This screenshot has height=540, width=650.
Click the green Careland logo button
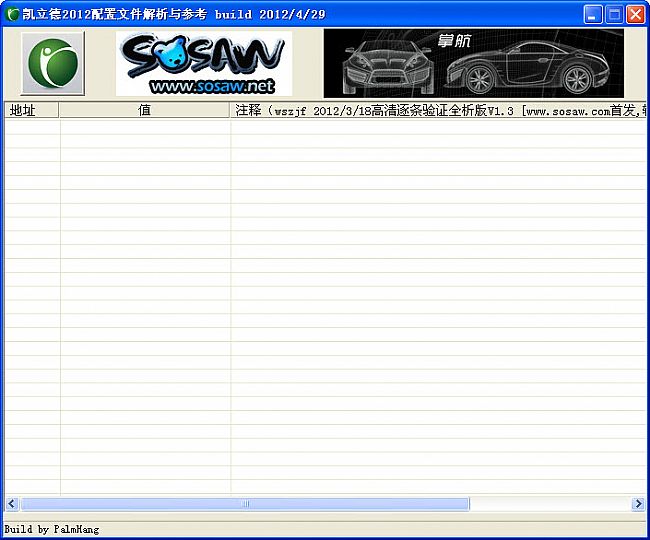53,63
